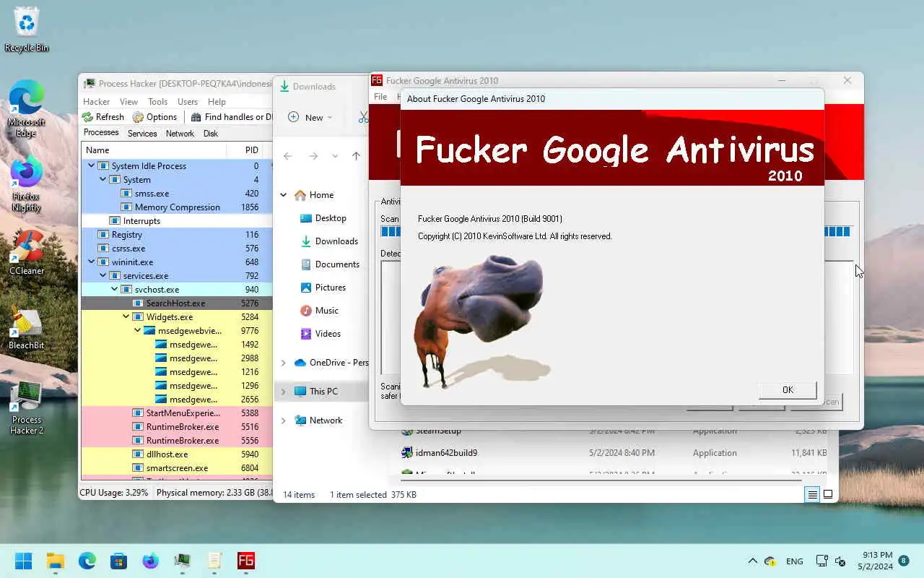Image resolution: width=924 pixels, height=578 pixels.
Task: Switch Explorer to details view icon
Action: (x=812, y=494)
